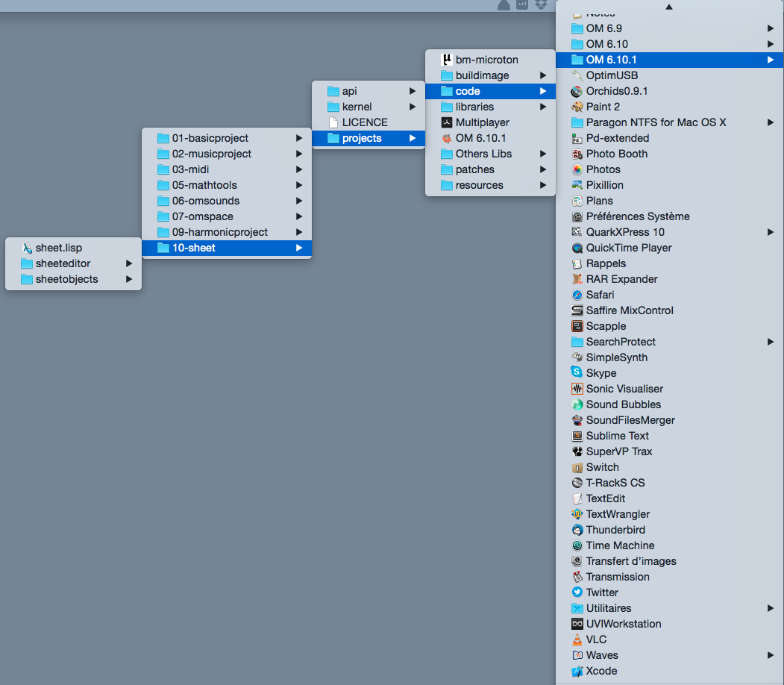Image resolution: width=784 pixels, height=685 pixels.
Task: Click the Safari compass icon
Action: (577, 295)
